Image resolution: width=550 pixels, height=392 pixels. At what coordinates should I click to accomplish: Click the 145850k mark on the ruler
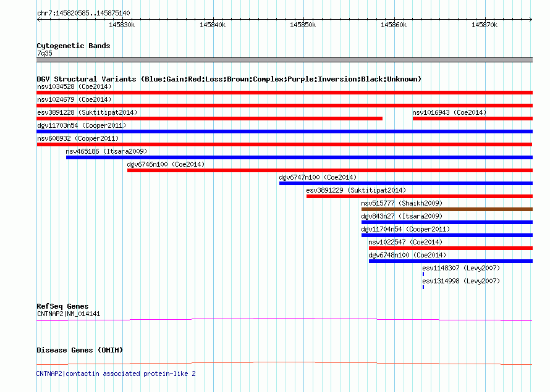(303, 25)
